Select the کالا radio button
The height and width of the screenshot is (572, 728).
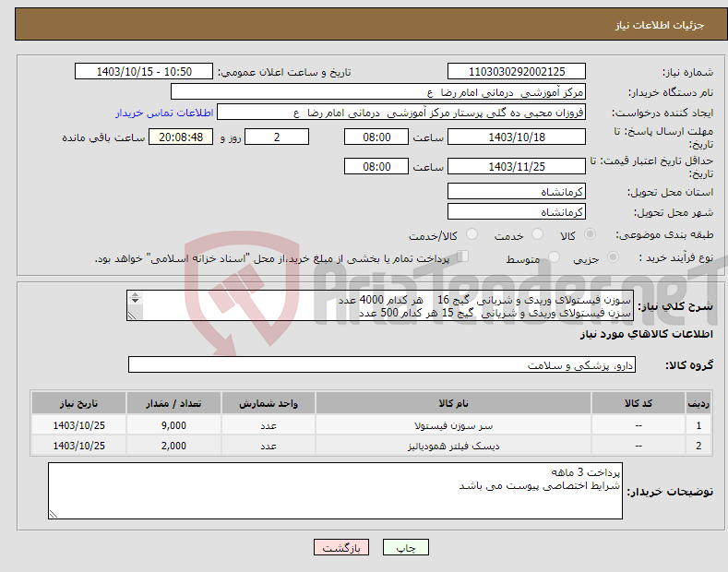click(x=590, y=234)
